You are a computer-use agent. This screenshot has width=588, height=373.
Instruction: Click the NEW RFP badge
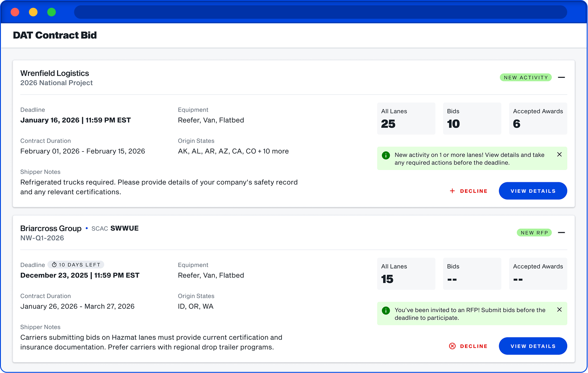pos(534,233)
